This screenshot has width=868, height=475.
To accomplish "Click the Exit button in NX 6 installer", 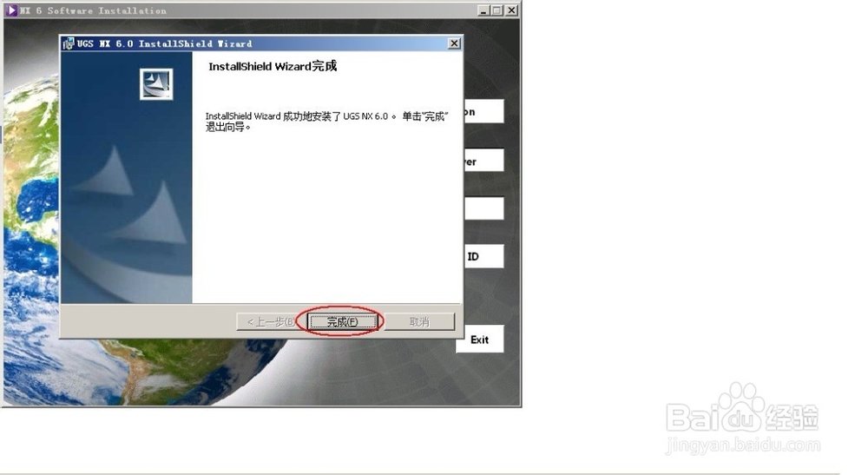I will [x=479, y=339].
